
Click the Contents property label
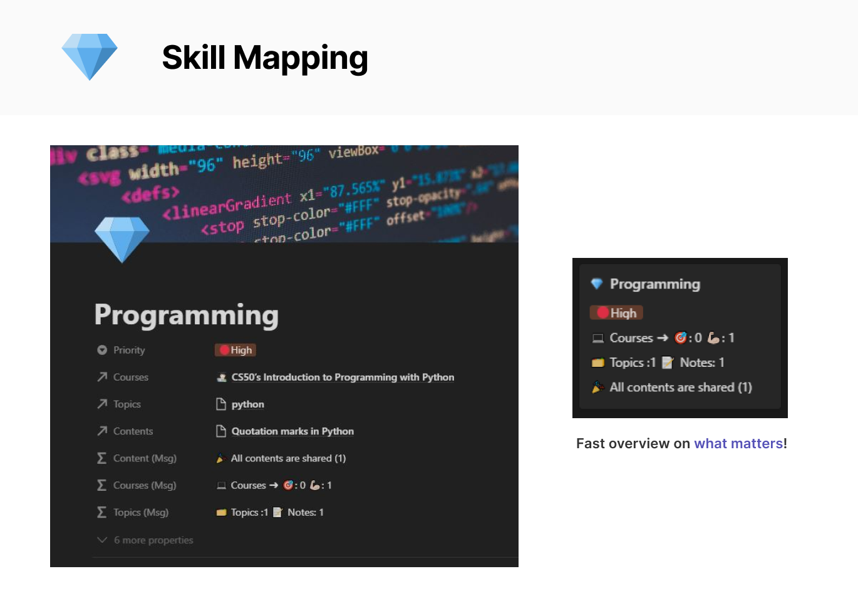click(133, 431)
